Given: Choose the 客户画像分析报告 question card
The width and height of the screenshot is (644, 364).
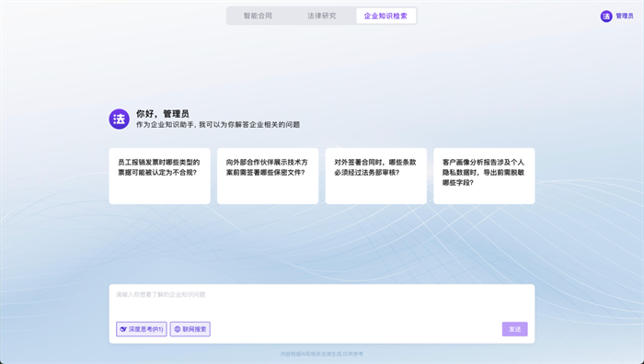Looking at the screenshot, I should tap(484, 176).
